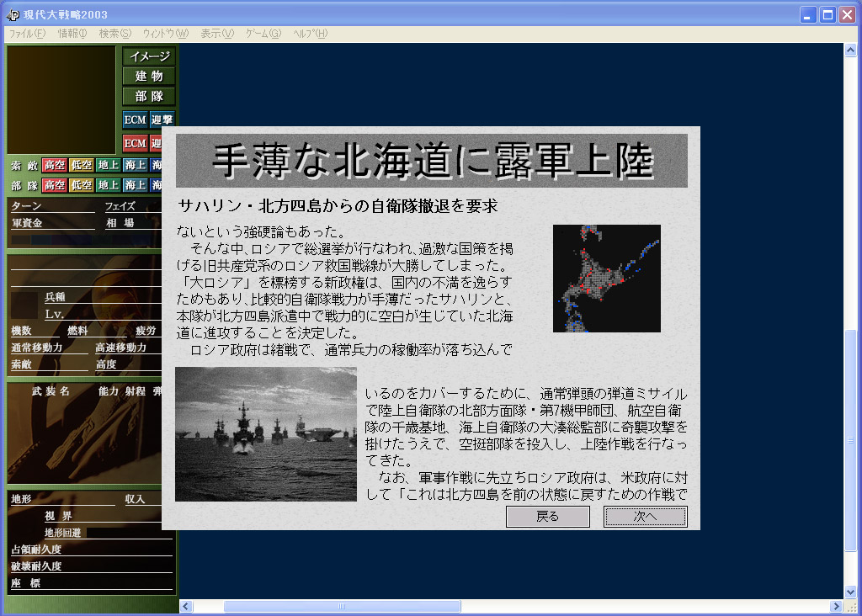
Task: Click the 相場 label
Action: [120, 222]
